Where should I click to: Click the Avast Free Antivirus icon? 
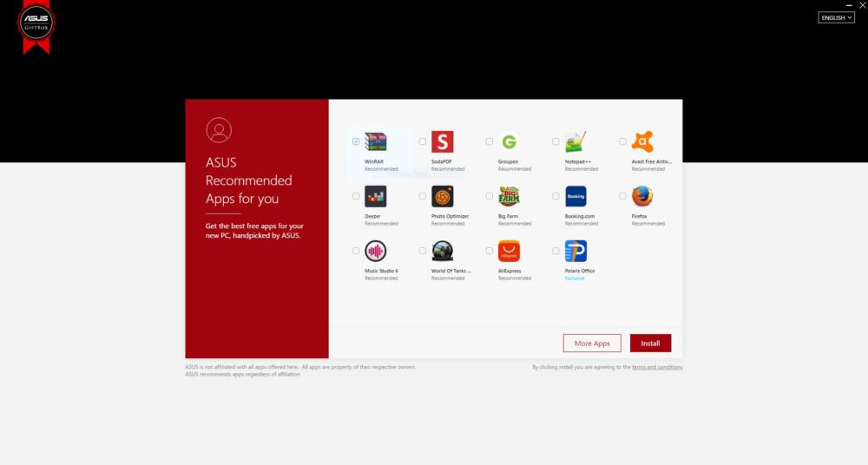(642, 141)
